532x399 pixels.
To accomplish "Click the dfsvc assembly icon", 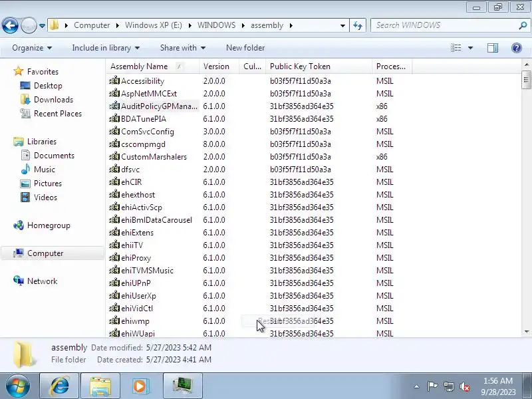I will (114, 169).
